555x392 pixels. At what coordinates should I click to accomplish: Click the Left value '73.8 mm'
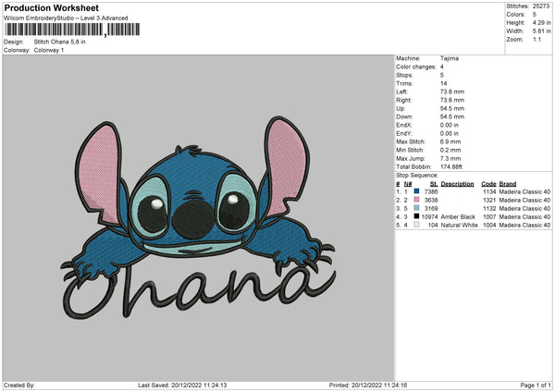click(452, 92)
